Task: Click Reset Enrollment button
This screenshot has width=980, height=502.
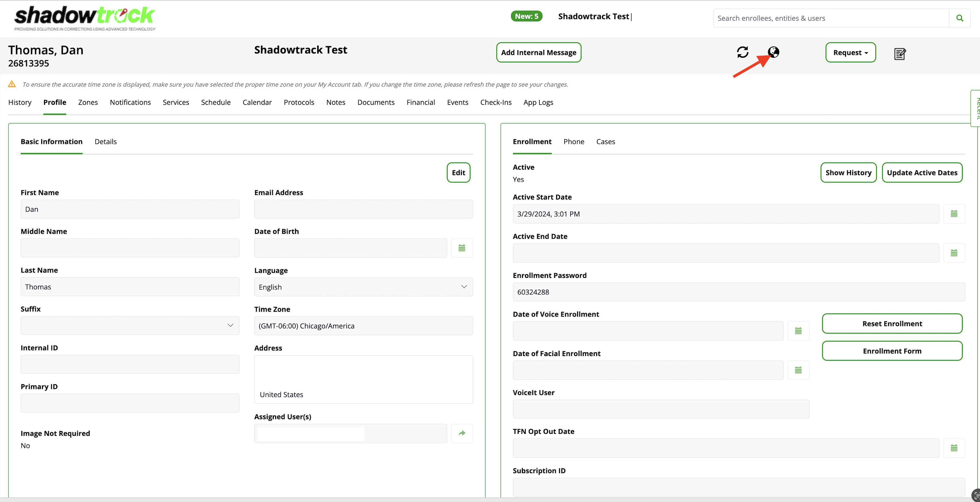Action: point(892,324)
